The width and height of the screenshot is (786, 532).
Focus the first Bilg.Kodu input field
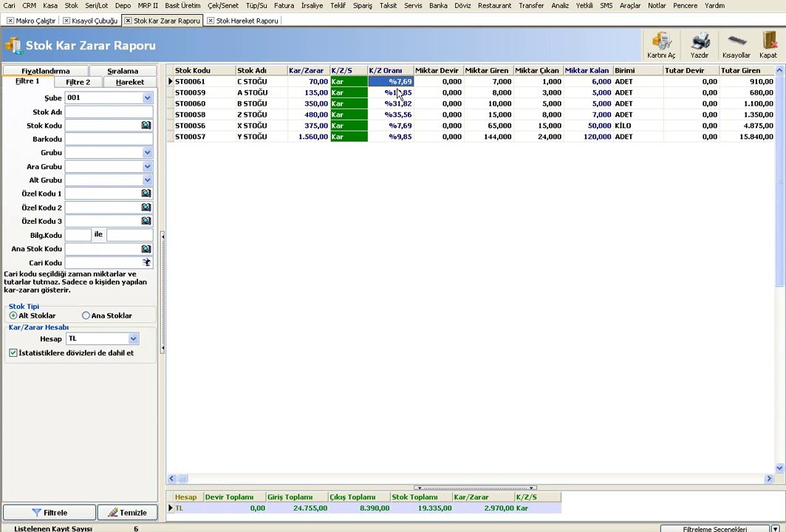pos(78,235)
